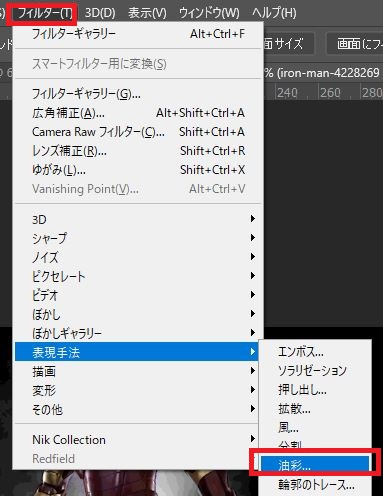Image resolution: width=383 pixels, height=496 pixels.
Task: Click the 画面にフィット button in options bar
Action: (x=355, y=43)
